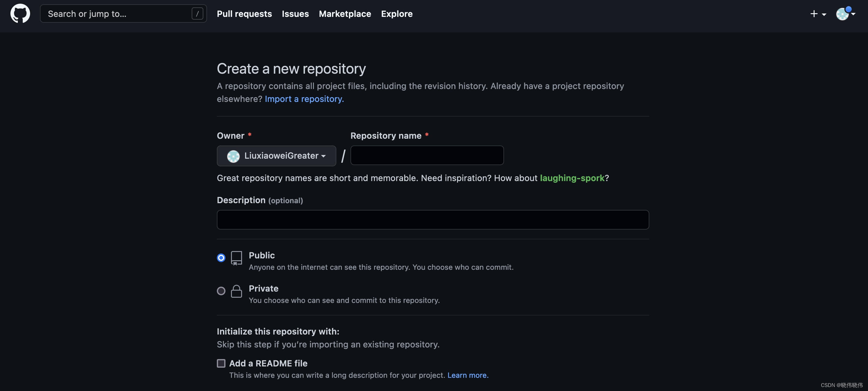Click the owner avatar beside LiuxiaoweiGreater
This screenshot has width=868, height=391.
pos(233,156)
